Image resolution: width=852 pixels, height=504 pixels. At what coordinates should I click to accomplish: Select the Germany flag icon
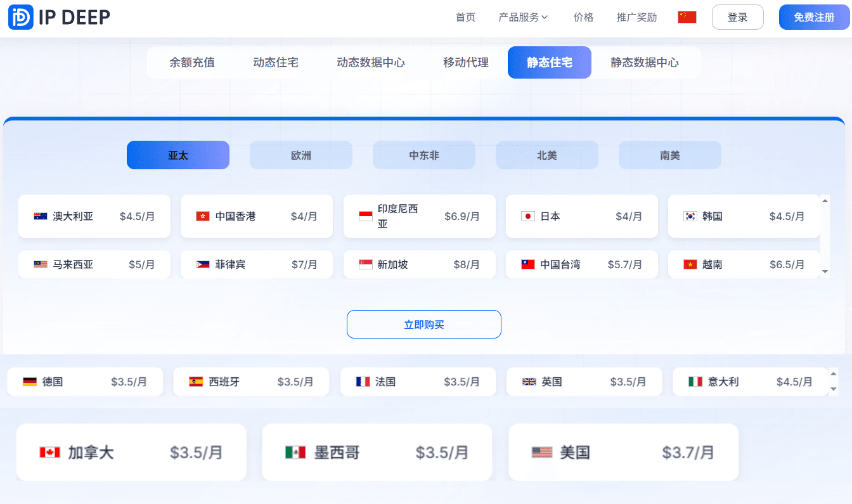(30, 382)
